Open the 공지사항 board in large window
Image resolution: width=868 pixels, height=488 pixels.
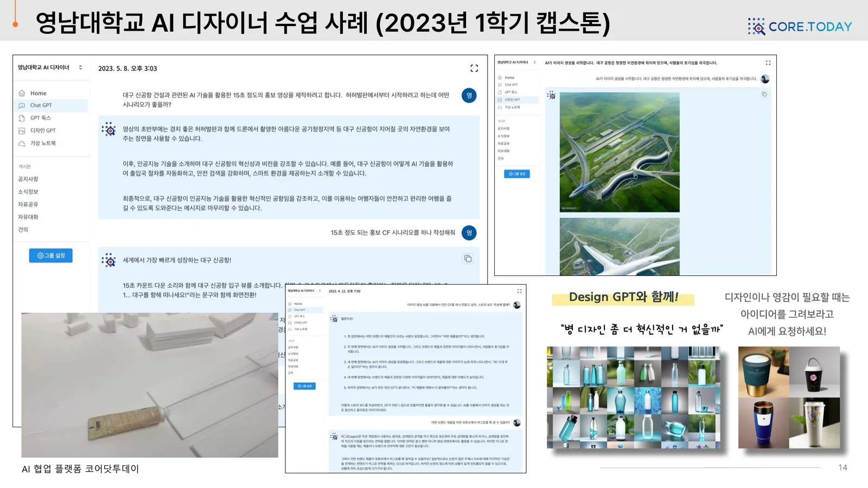(28, 179)
